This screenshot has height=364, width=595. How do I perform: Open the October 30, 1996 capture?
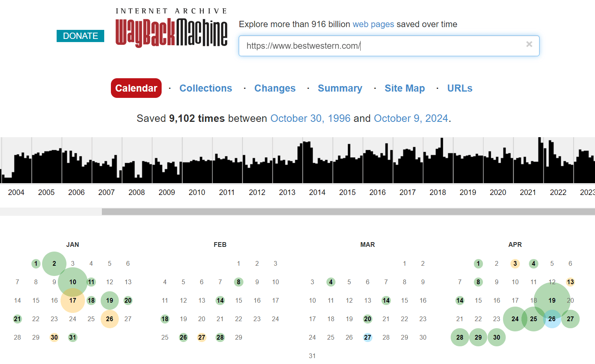tap(310, 118)
